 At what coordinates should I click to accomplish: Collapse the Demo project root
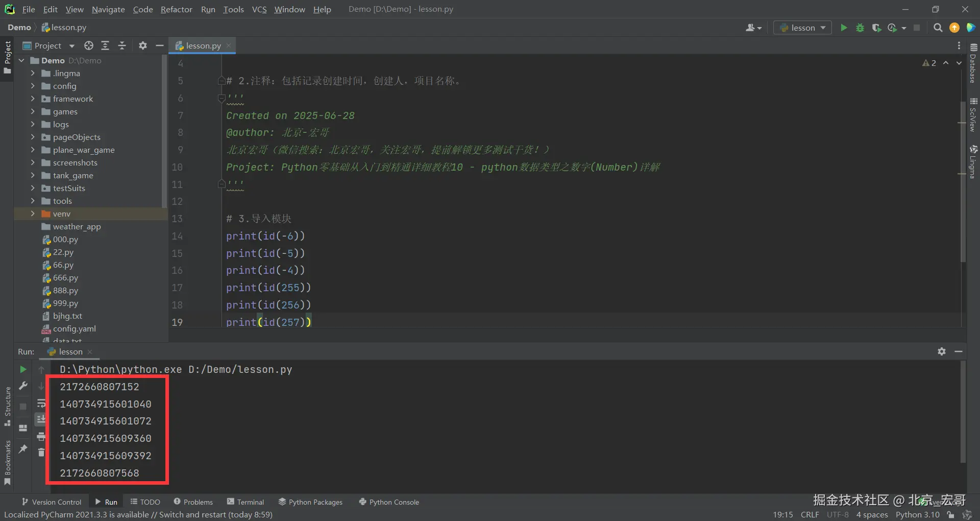(x=21, y=60)
